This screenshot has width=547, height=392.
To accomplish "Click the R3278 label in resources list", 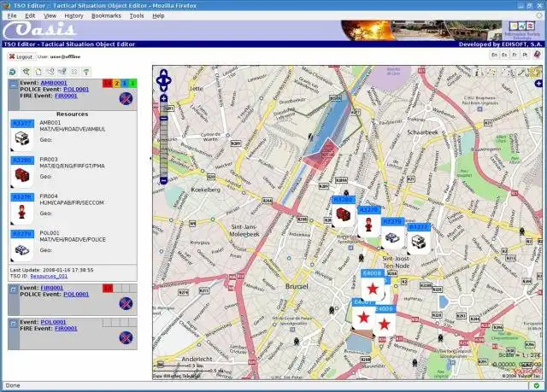I will coord(22,197).
